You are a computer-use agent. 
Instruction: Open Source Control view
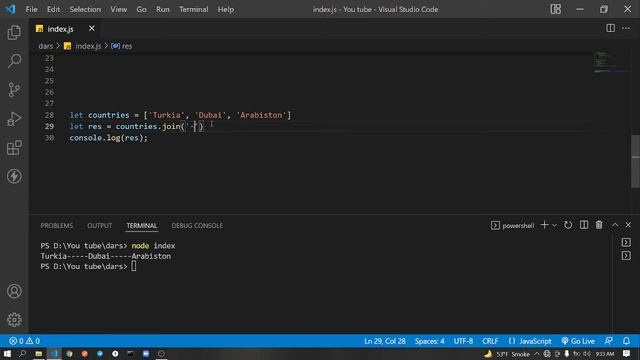click(14, 89)
